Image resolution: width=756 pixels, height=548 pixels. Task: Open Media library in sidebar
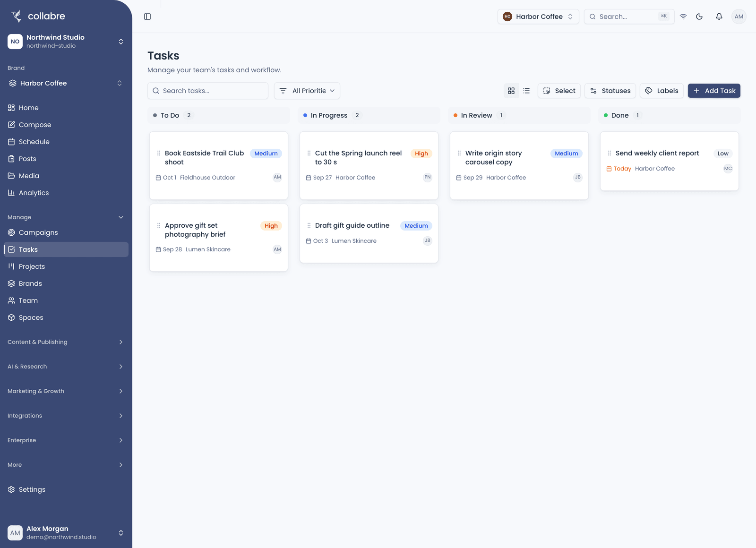coord(66,176)
